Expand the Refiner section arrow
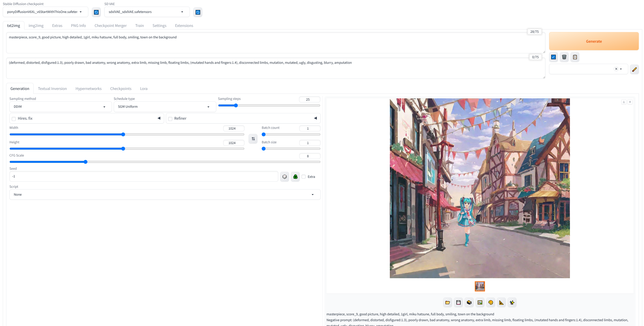Image resolution: width=644 pixels, height=326 pixels. click(x=316, y=118)
